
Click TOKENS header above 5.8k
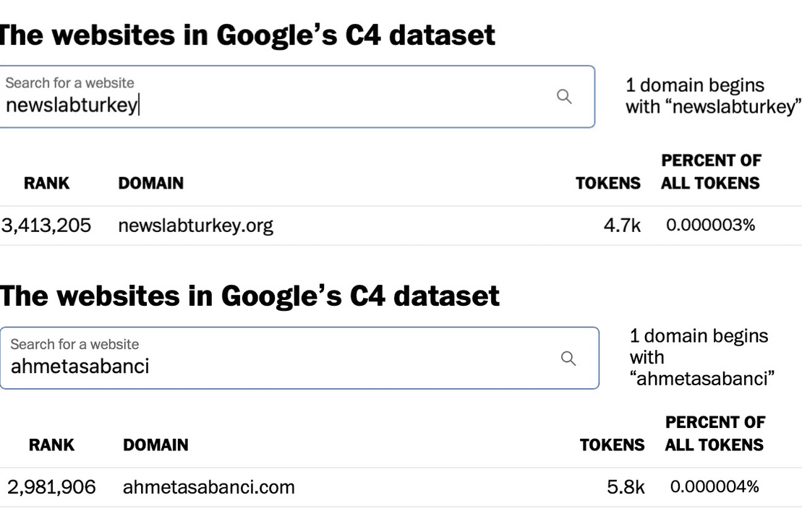click(x=613, y=445)
